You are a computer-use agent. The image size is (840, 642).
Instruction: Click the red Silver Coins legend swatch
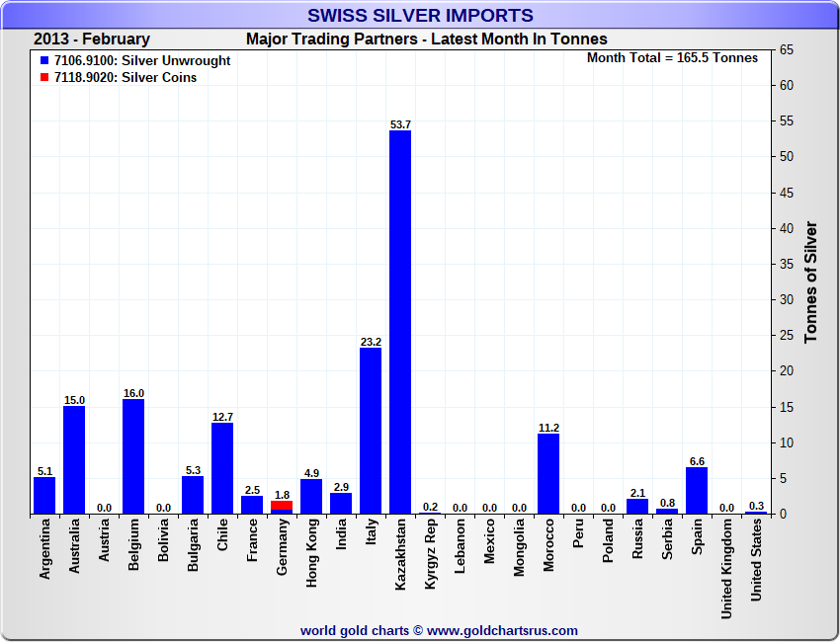[43, 78]
